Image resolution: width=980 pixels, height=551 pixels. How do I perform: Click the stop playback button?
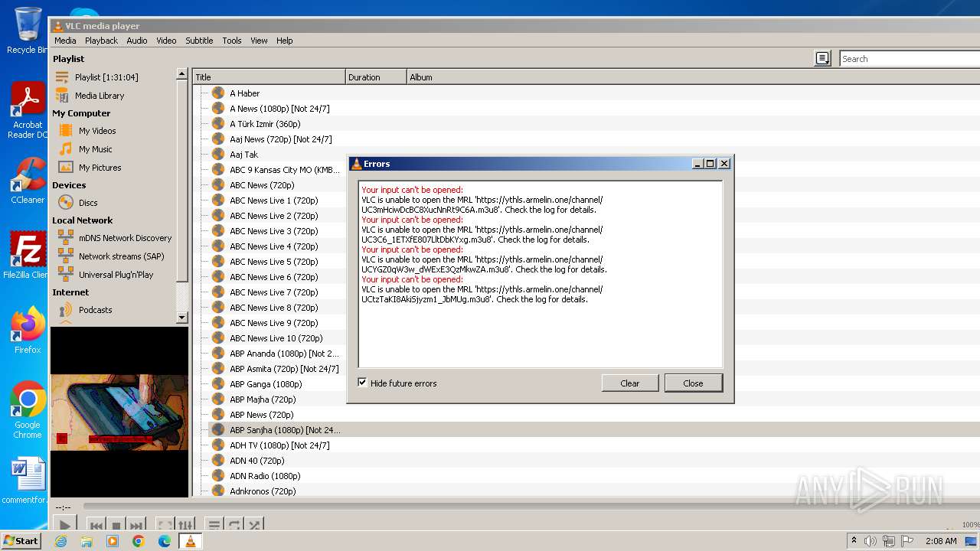(116, 525)
